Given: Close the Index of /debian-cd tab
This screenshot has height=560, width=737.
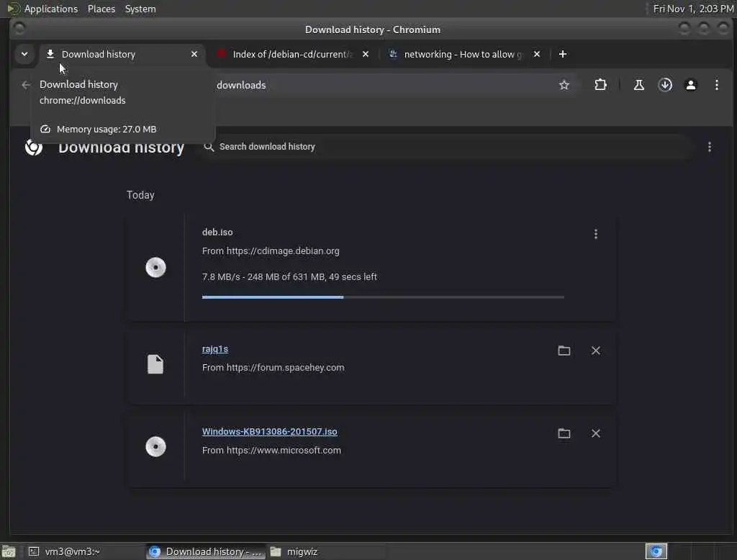Looking at the screenshot, I should tap(366, 54).
